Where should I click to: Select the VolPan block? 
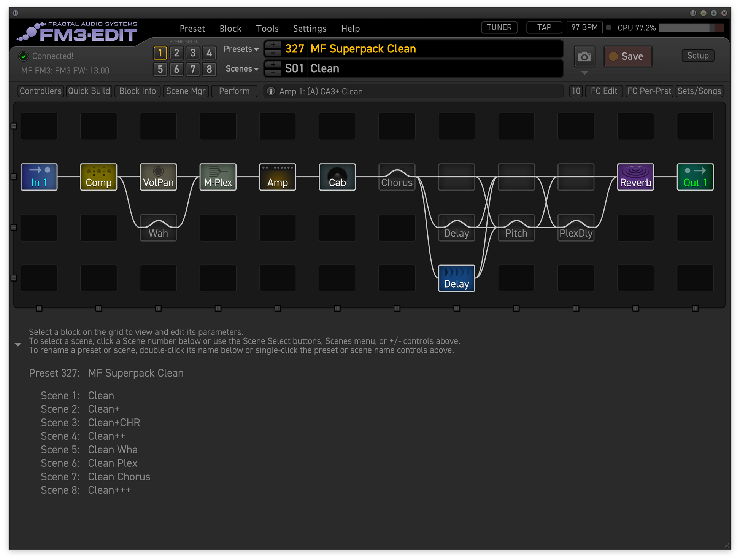pos(158,177)
